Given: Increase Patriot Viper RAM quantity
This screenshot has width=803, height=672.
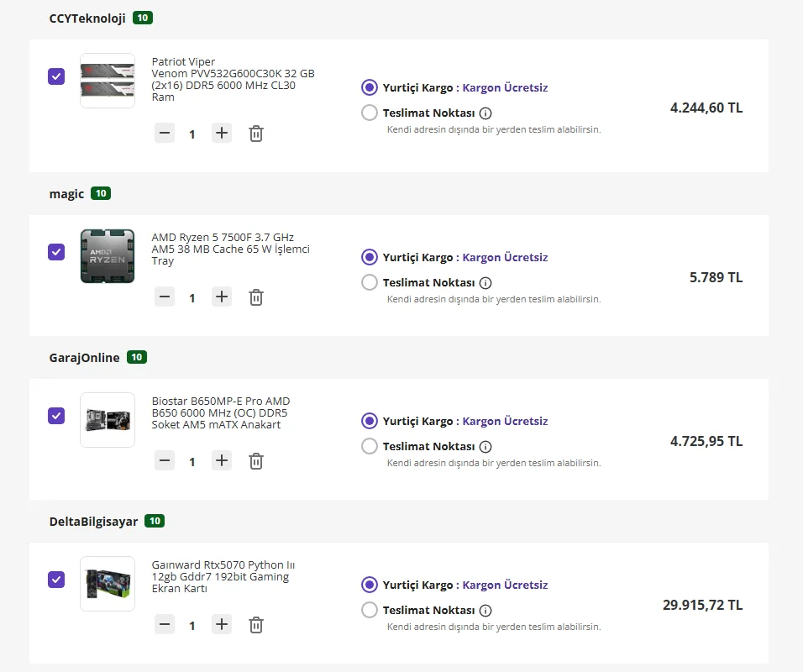Looking at the screenshot, I should point(222,133).
